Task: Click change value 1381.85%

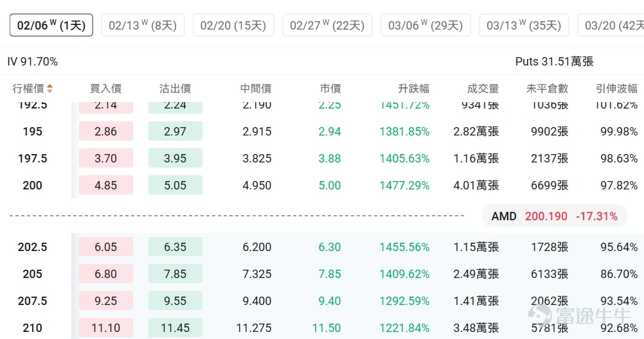Action: point(404,132)
